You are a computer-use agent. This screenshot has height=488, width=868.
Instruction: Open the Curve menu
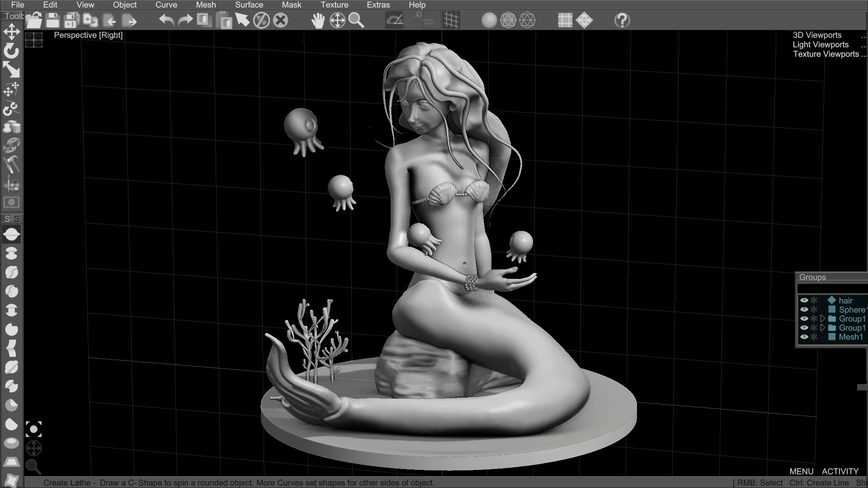[x=165, y=5]
